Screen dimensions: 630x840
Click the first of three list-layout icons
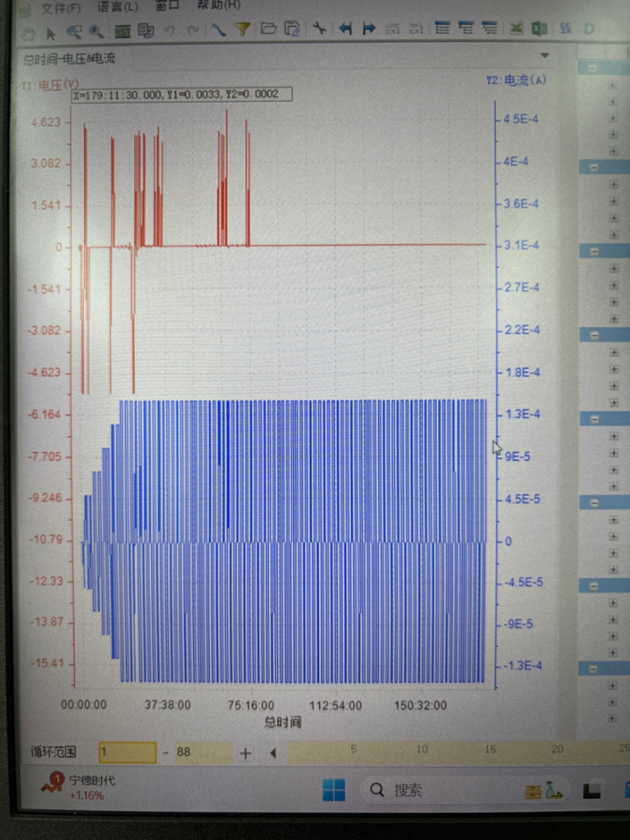(442, 27)
